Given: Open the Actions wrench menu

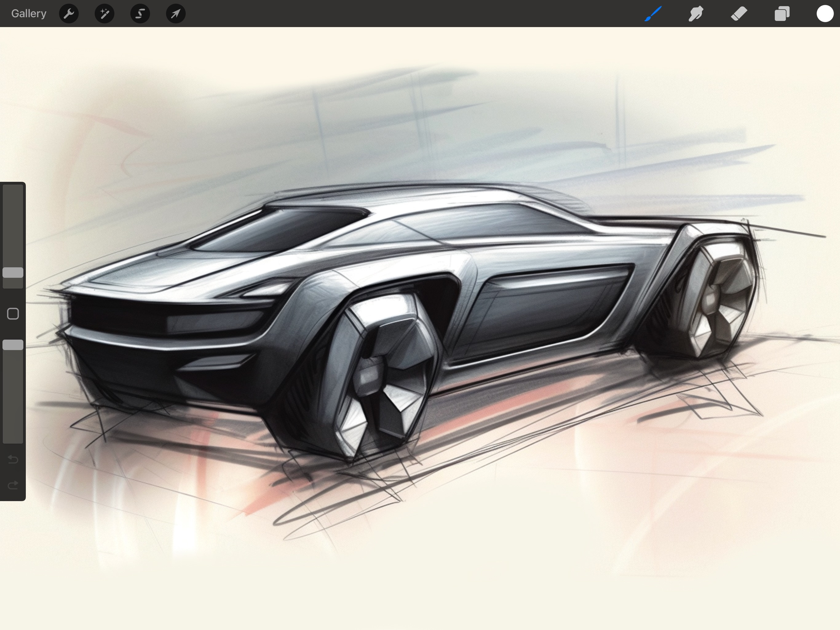Looking at the screenshot, I should 69,14.
